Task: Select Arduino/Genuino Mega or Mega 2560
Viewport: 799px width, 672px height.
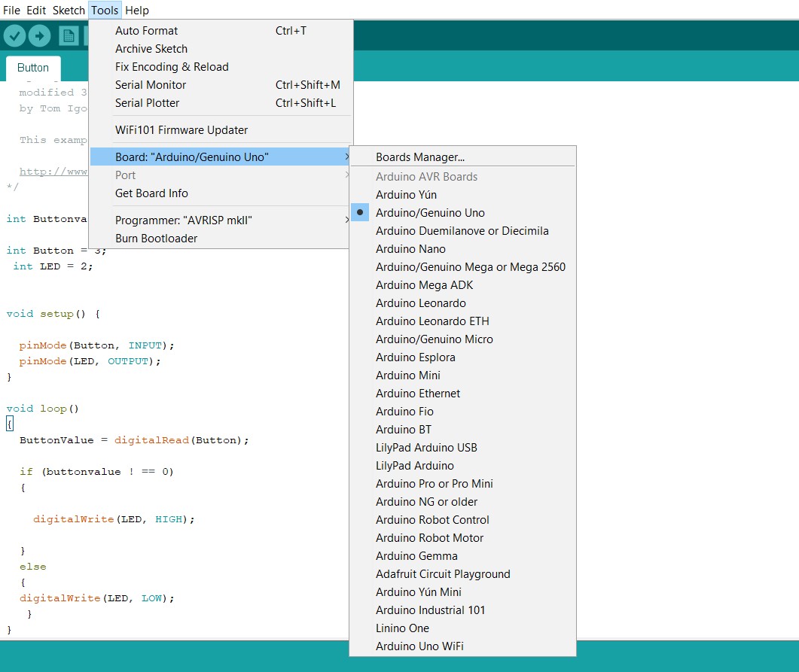Action: pos(462,266)
